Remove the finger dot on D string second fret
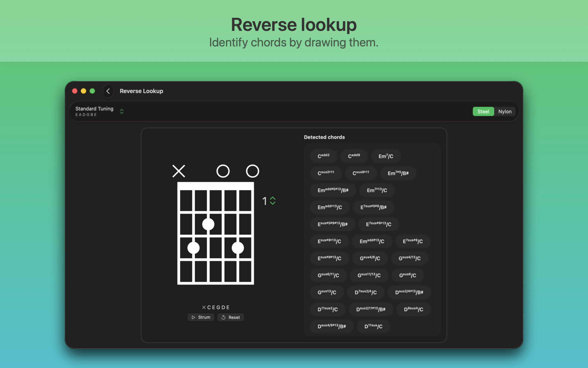The image size is (588, 368). coord(208,224)
